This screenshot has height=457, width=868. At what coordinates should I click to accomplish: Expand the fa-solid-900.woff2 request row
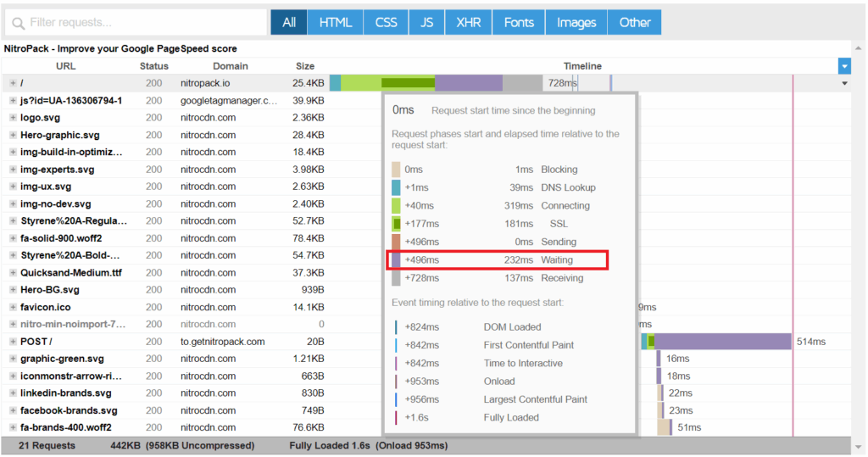click(x=13, y=238)
